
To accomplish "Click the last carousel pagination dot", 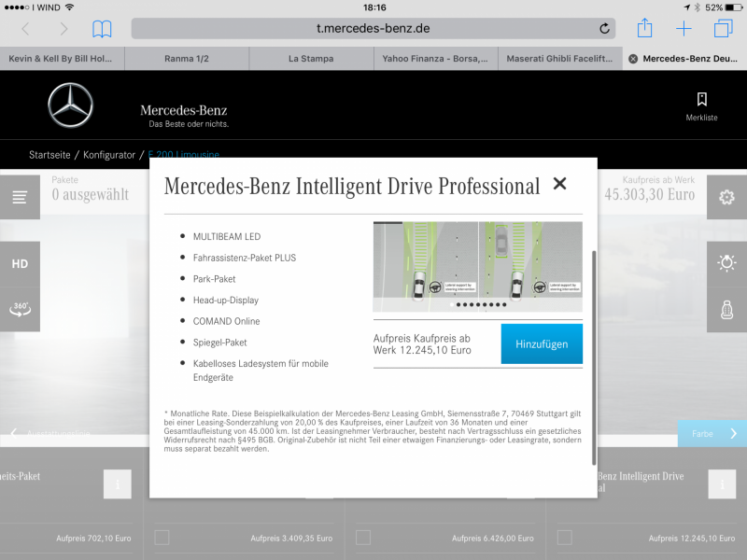I will tap(504, 305).
